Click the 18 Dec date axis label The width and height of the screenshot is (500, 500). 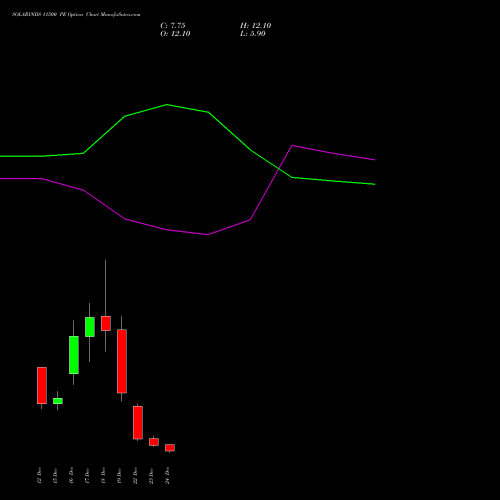(103, 475)
